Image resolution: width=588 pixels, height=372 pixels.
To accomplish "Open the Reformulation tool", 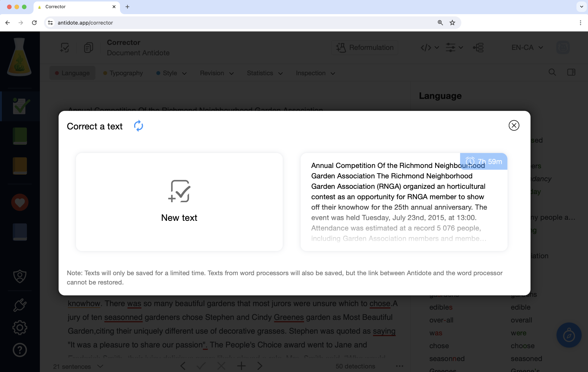I will click(364, 48).
